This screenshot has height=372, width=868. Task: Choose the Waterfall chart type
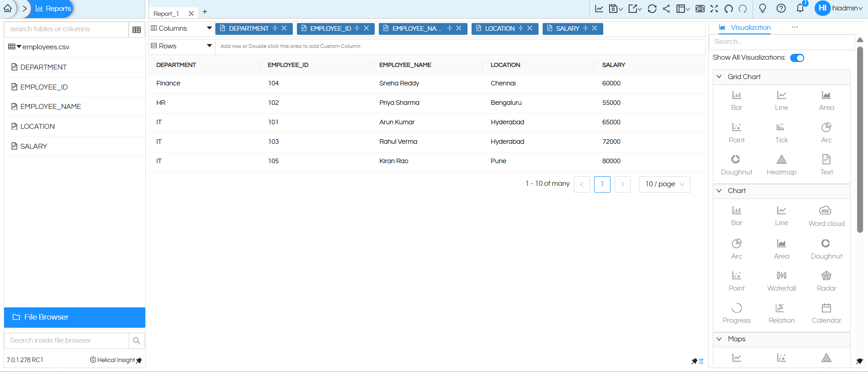(782, 281)
